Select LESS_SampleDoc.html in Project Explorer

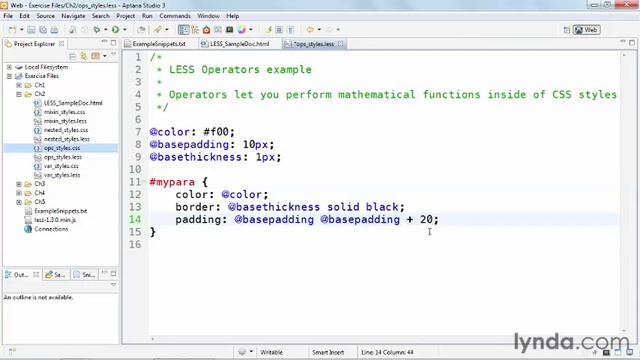73,103
